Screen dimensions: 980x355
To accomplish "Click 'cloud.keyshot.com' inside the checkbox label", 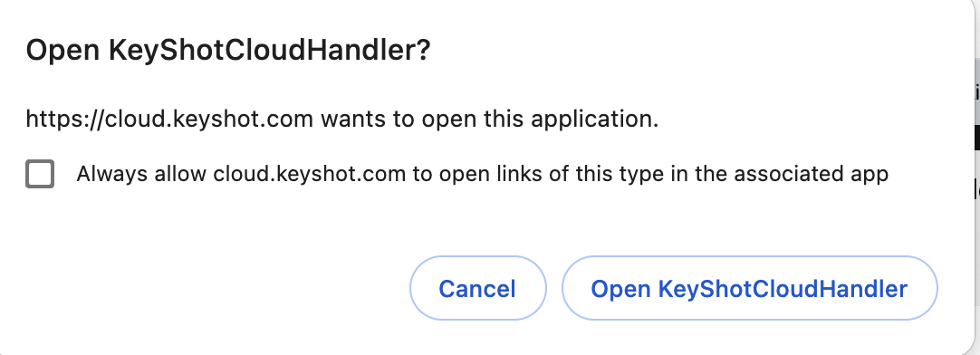I will coord(310,174).
